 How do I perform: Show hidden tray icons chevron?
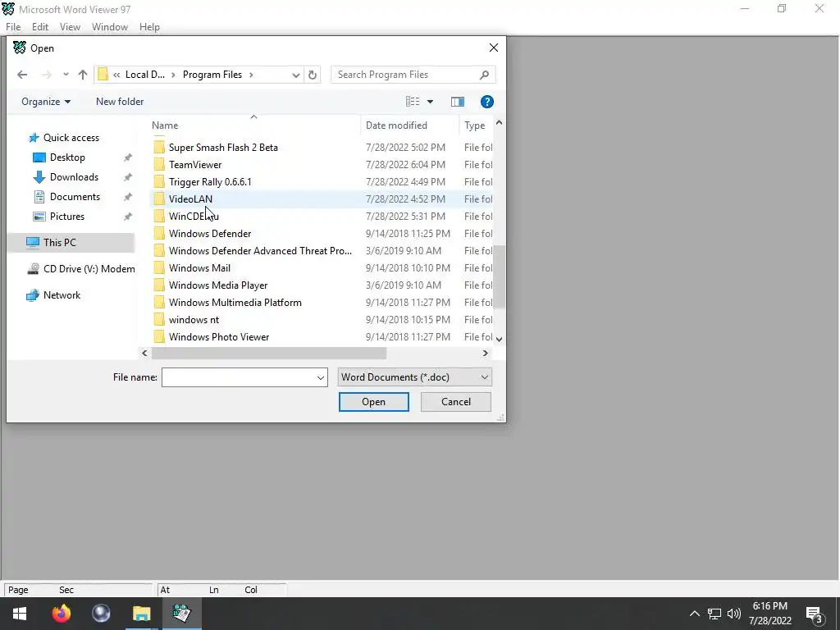(x=694, y=614)
